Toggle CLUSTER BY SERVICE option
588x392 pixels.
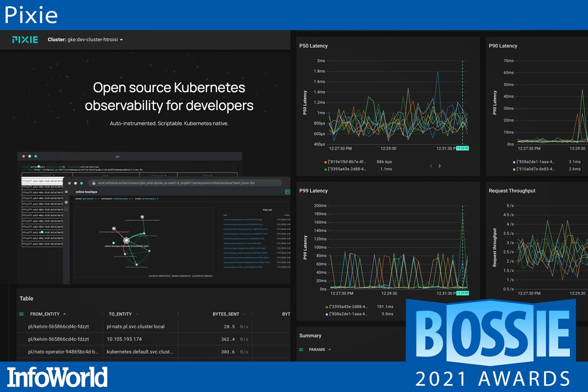click(202, 276)
